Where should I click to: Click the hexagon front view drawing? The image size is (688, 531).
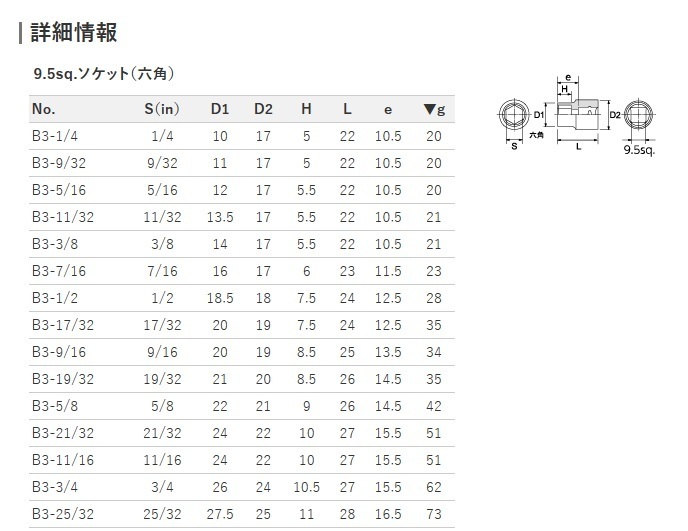click(514, 115)
